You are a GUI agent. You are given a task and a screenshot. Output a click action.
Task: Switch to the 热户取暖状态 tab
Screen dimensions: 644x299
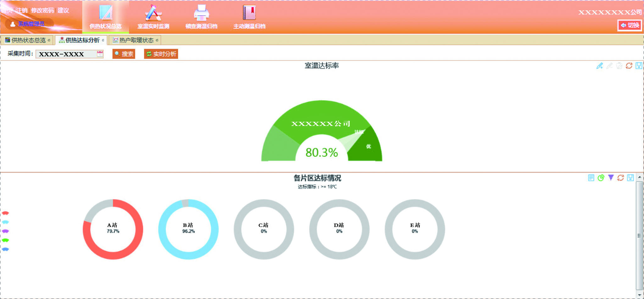[136, 40]
